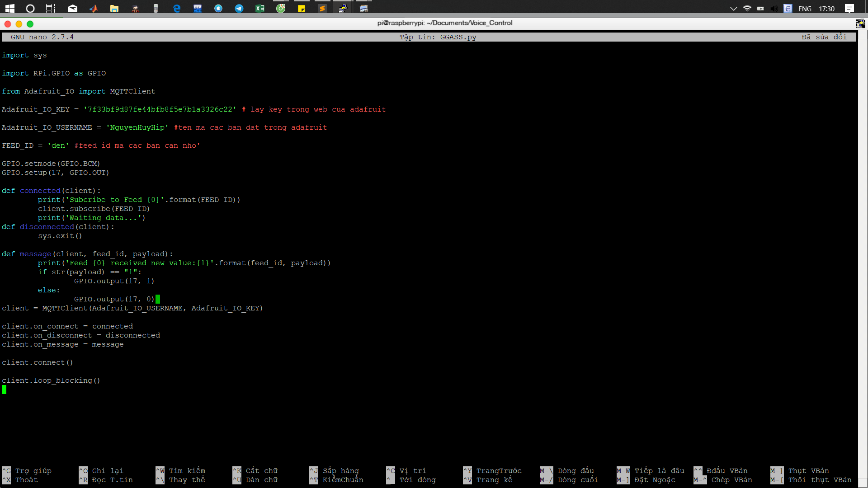
Task: Click the 'if str(payload) == "1":' line
Action: [x=90, y=272]
